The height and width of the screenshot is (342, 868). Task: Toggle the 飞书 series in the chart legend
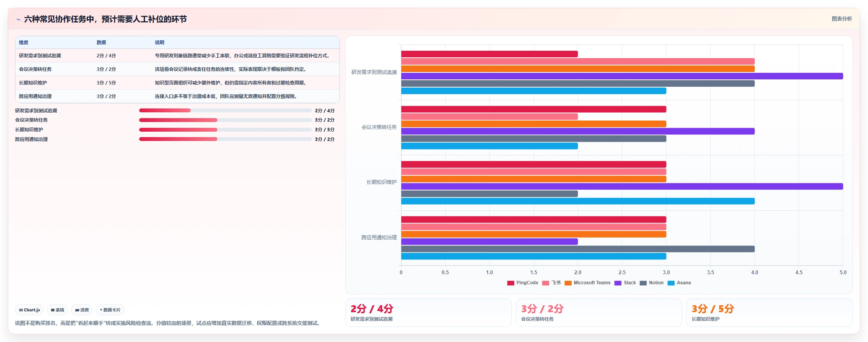(551, 283)
